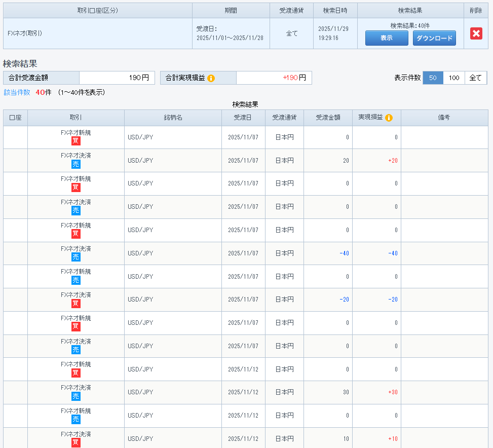
Task: Click the 合計受渡金額 value field showing 190円
Action: [x=117, y=78]
